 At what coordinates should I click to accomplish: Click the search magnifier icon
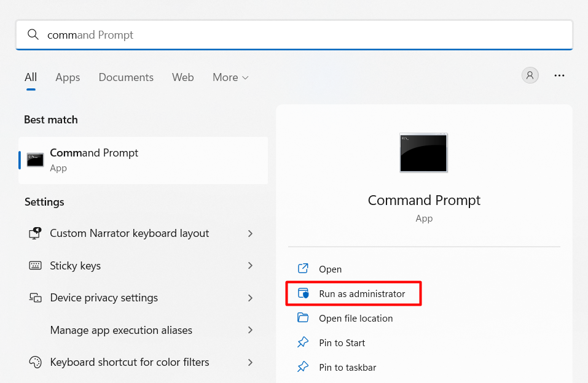tap(33, 35)
